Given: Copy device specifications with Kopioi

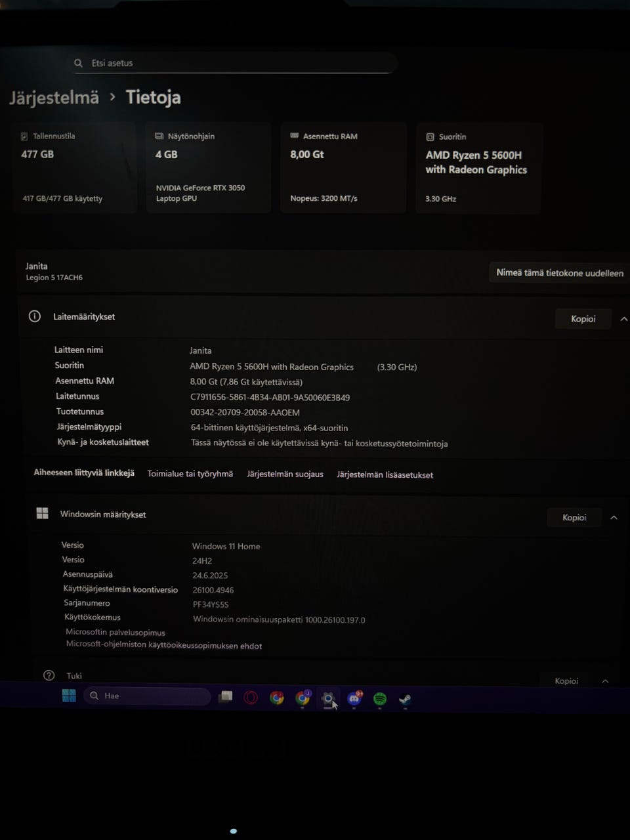Looking at the screenshot, I should 583,319.
